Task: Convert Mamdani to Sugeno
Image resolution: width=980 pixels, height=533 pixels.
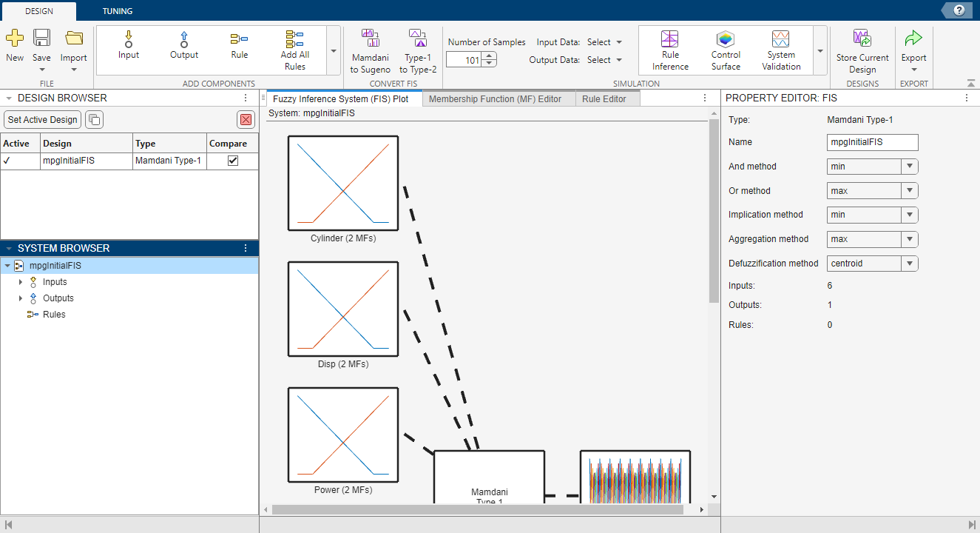Action: click(370, 46)
